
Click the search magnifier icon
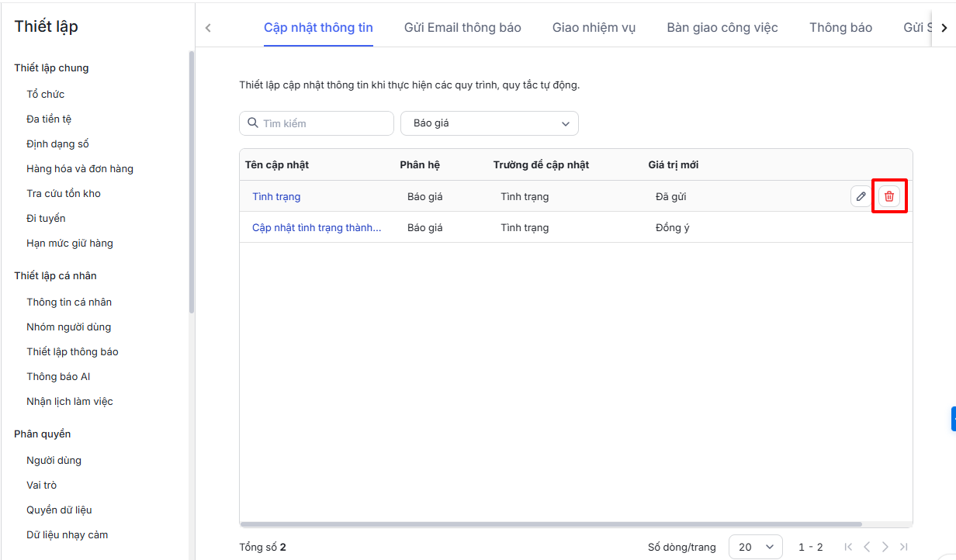point(253,123)
